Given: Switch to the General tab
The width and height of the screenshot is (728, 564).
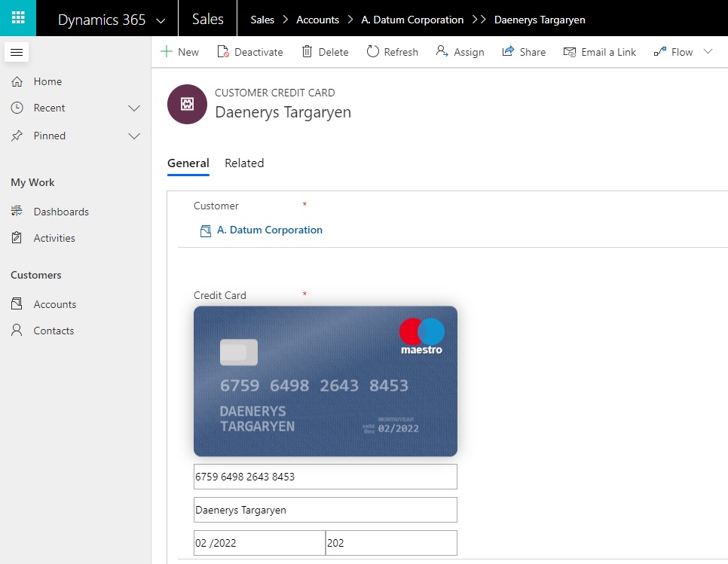Looking at the screenshot, I should pyautogui.click(x=188, y=163).
